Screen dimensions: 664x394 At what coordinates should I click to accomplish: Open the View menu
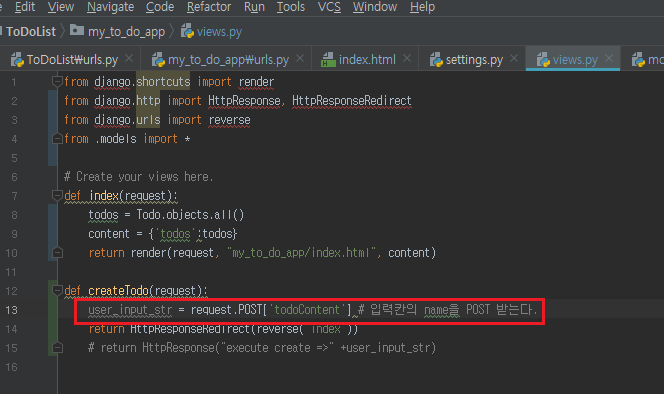(x=61, y=7)
